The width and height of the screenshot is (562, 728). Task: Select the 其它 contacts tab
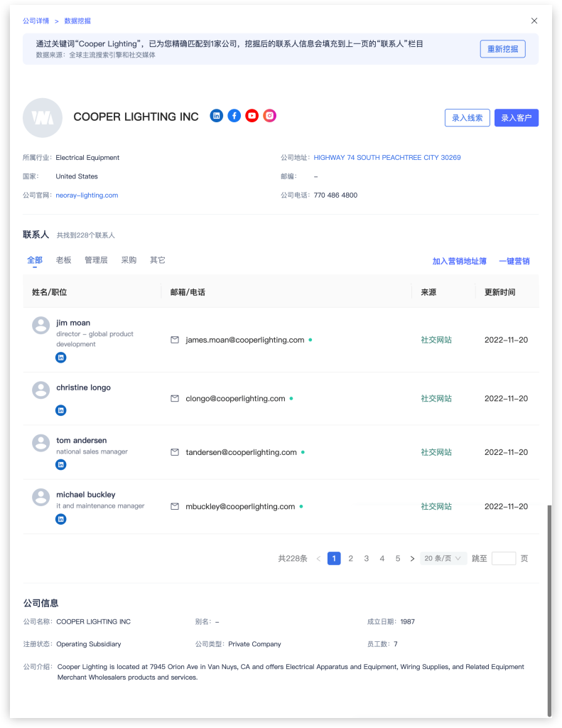(x=158, y=260)
